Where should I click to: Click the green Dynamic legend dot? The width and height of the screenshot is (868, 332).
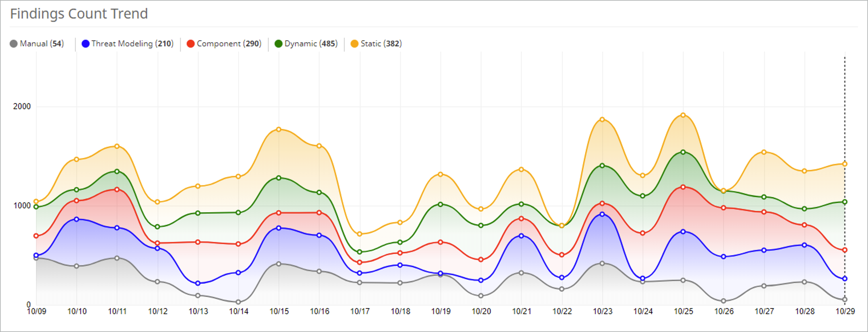coord(278,44)
